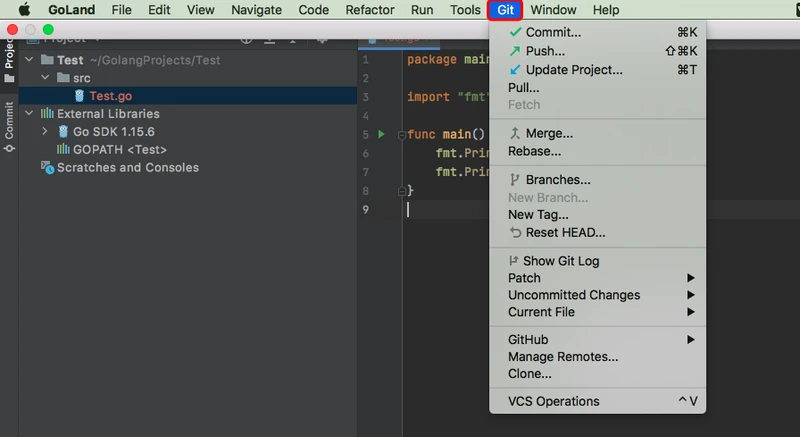Select Reset HEAD... in Git menu

point(597,233)
